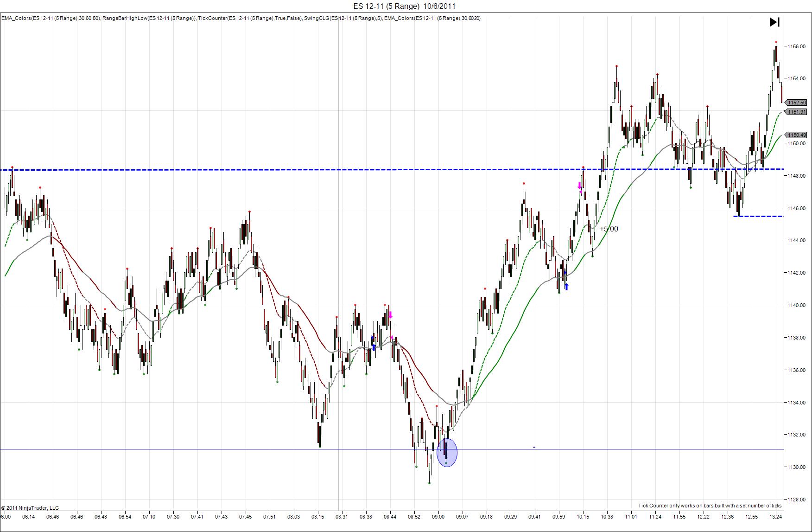Image resolution: width=812 pixels, height=532 pixels.
Task: Click the 09:41 time axis label
Action: coord(534,517)
